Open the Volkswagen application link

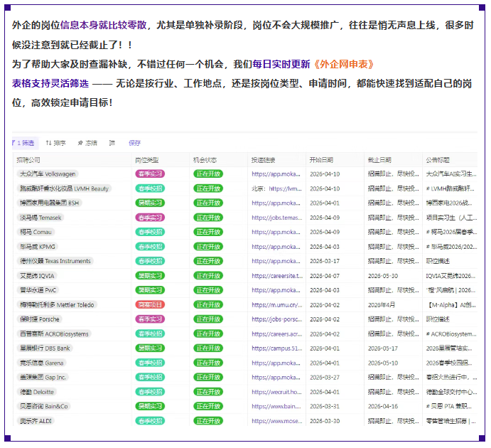tap(276, 174)
